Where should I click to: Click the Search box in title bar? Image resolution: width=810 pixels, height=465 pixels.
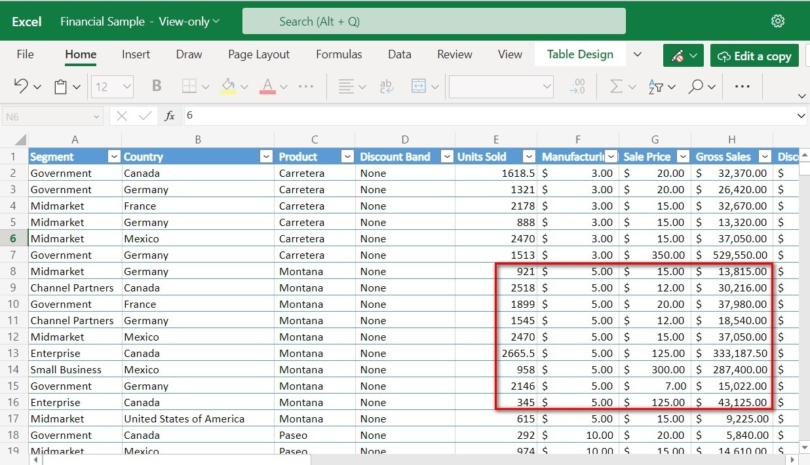(x=433, y=21)
